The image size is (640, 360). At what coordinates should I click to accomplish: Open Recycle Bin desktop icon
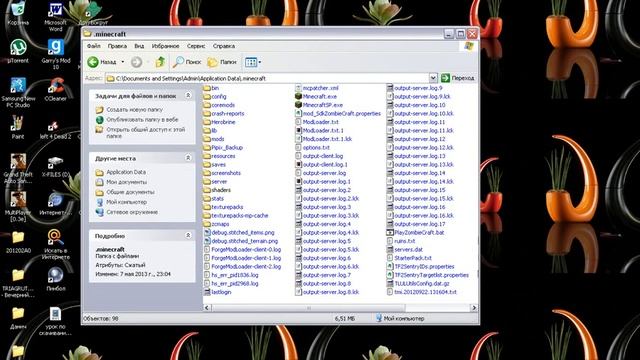(x=18, y=13)
